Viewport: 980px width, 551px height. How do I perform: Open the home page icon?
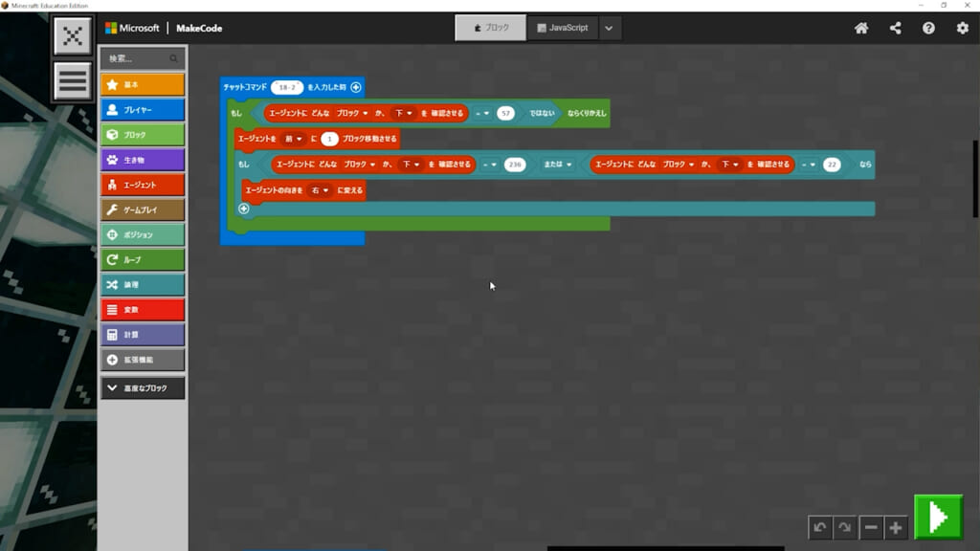tap(861, 29)
